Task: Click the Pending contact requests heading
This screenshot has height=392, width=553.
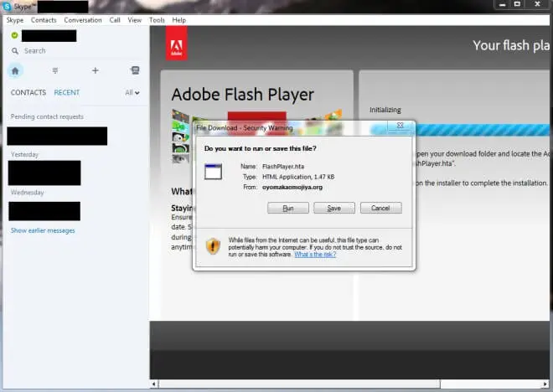Action: pos(47,116)
